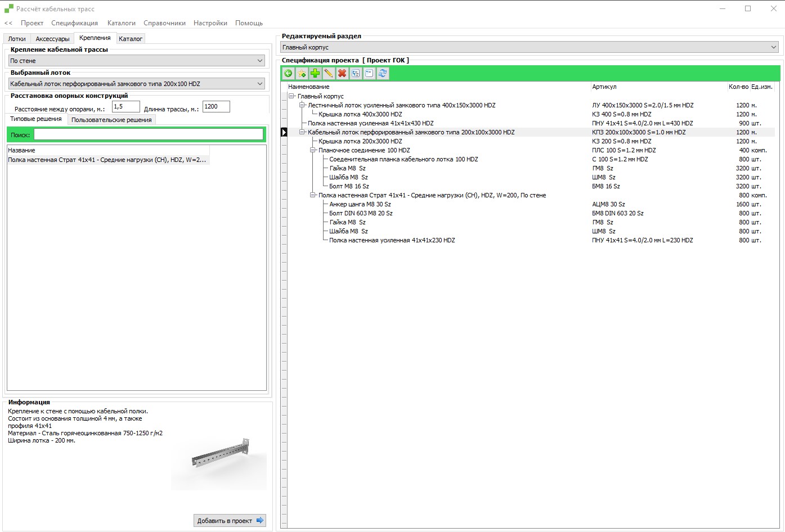
Task: Click the expand tree toolbar icon
Action: [x=356, y=73]
